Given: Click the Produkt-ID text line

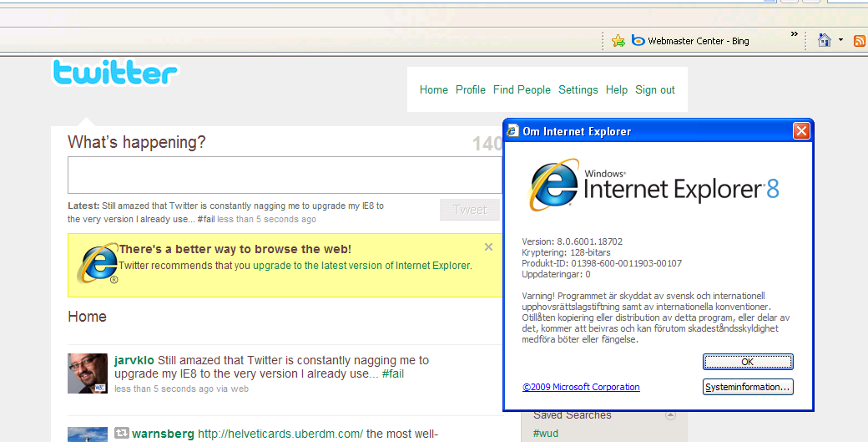Looking at the screenshot, I should pos(602,263).
